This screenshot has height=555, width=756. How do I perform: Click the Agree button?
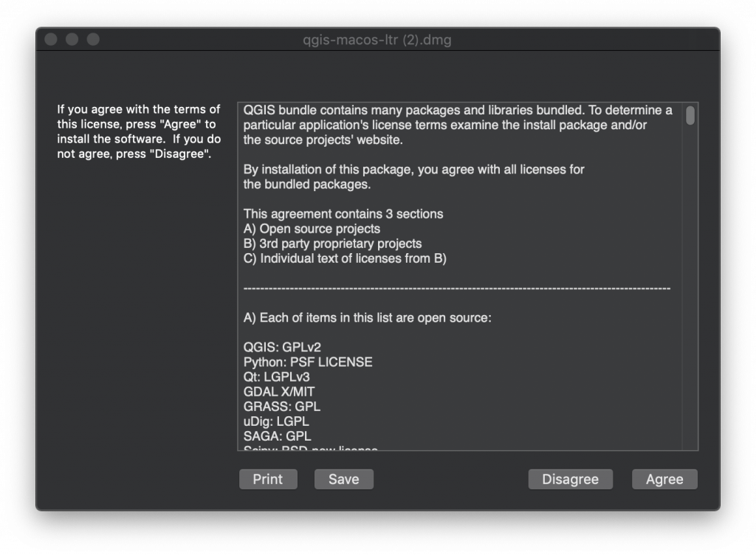(664, 480)
